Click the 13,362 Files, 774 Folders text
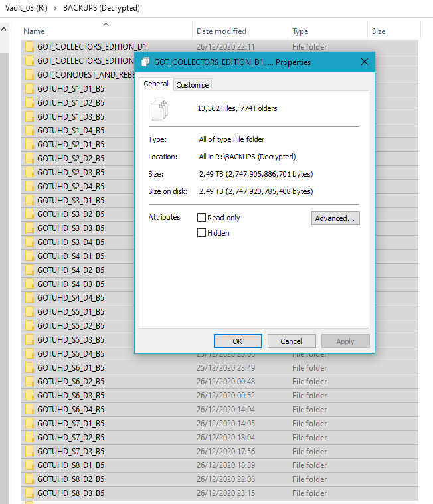The image size is (433, 504). tap(237, 108)
